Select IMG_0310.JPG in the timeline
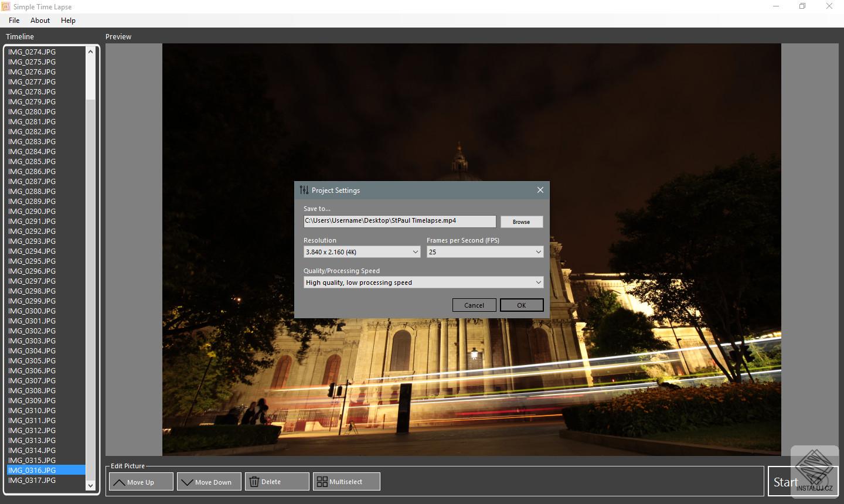 click(x=46, y=410)
